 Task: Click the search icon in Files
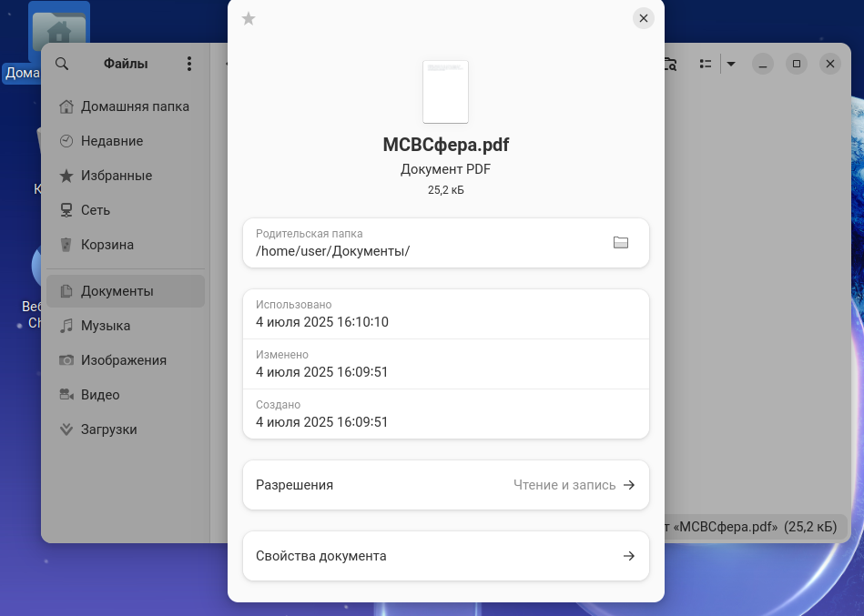62,64
